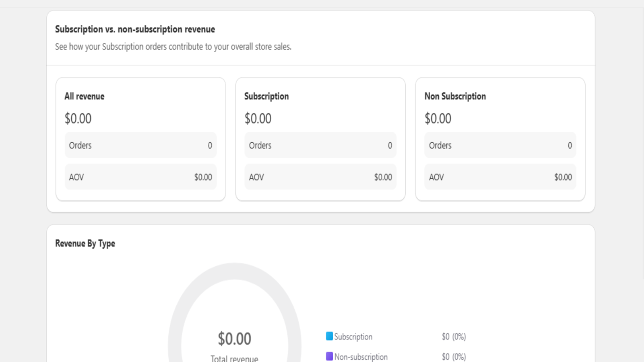Click the Subscription card title

266,96
